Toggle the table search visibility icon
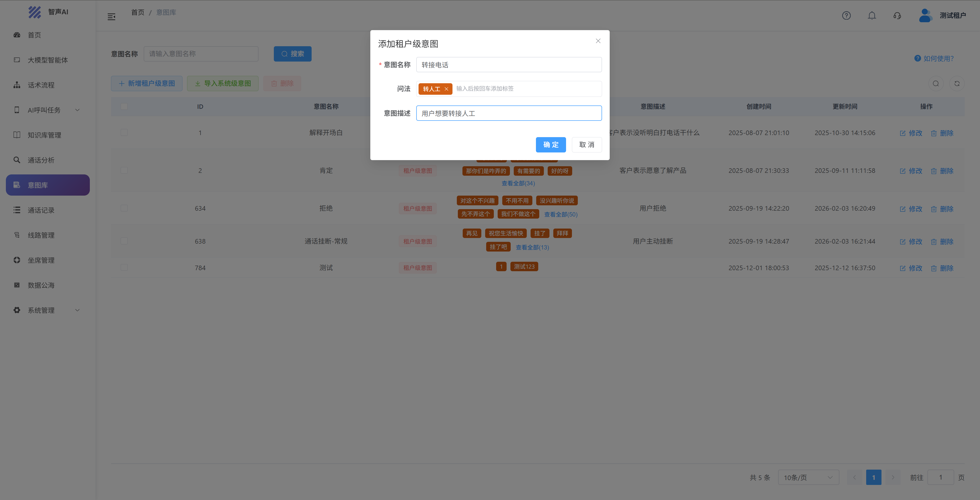This screenshot has width=980, height=500. click(936, 84)
